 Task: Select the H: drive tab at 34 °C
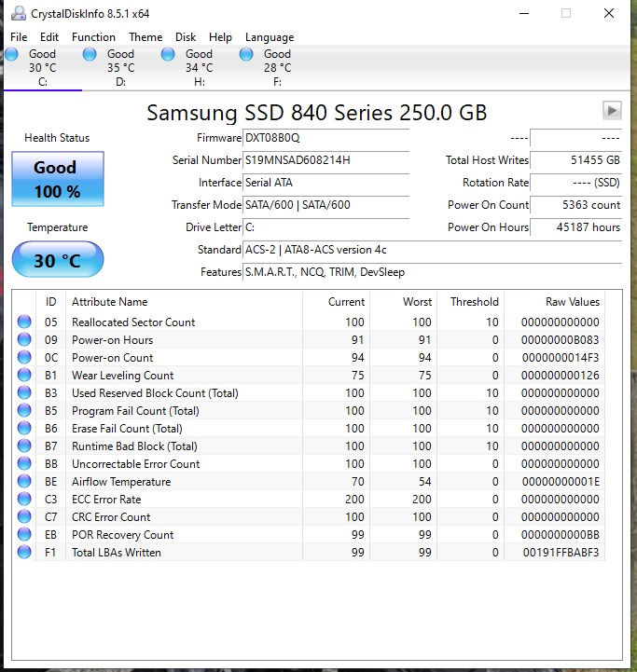pos(199,68)
